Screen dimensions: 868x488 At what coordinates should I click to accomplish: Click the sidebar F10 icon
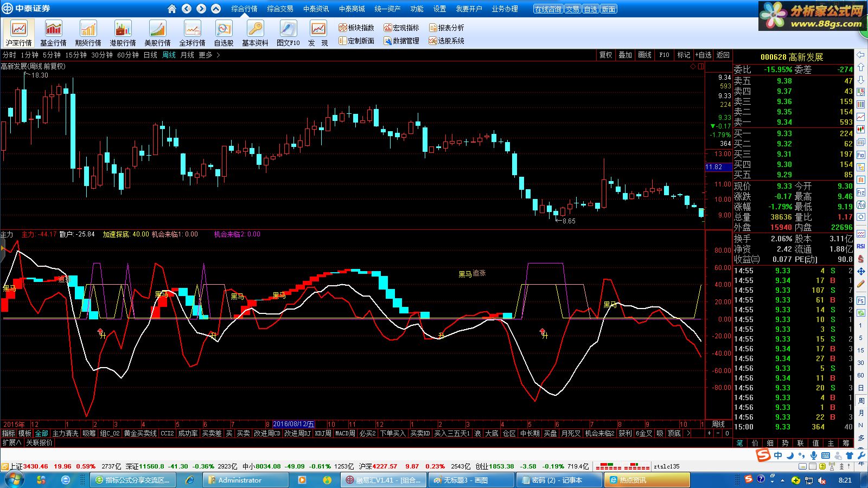click(x=861, y=155)
